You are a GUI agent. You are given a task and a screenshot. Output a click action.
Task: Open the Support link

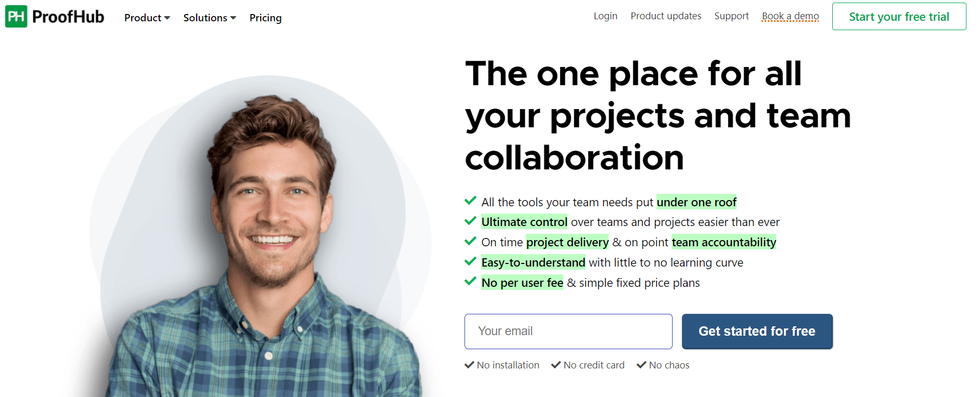731,16
